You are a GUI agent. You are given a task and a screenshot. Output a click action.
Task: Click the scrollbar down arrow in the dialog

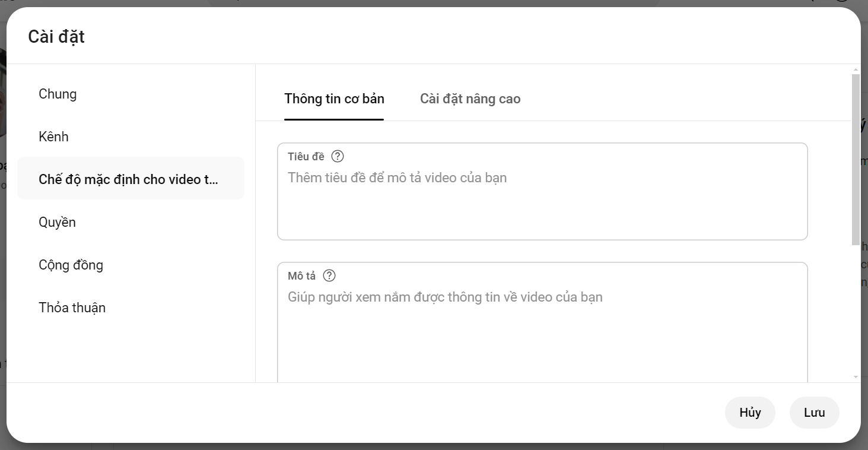click(856, 377)
